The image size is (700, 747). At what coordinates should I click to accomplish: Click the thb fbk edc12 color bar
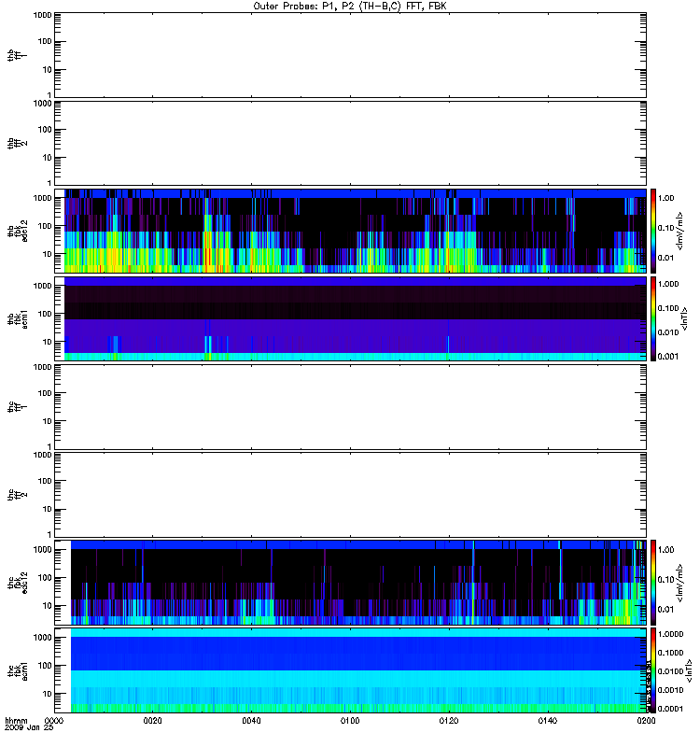[653, 231]
